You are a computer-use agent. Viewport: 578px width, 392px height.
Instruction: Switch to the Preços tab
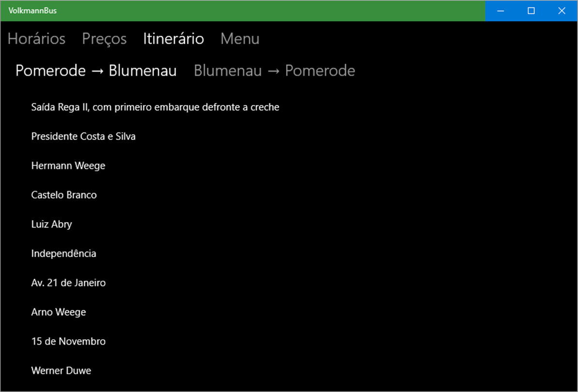click(x=104, y=39)
